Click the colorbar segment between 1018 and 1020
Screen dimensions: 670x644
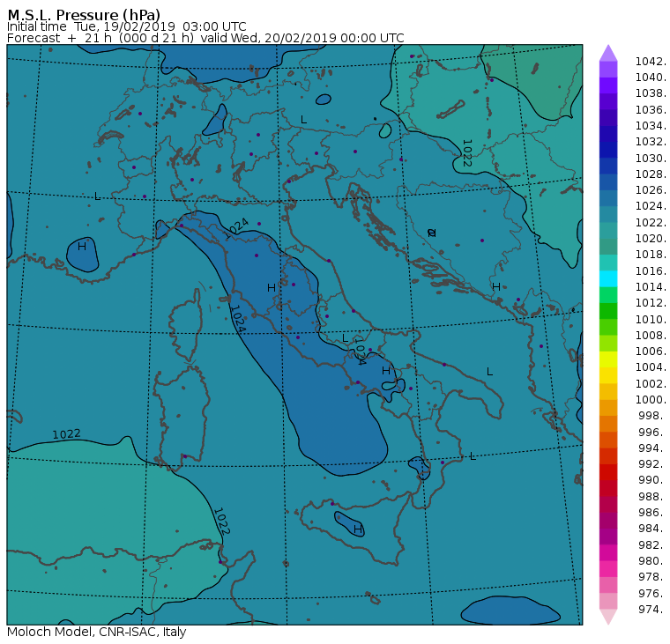point(608,247)
